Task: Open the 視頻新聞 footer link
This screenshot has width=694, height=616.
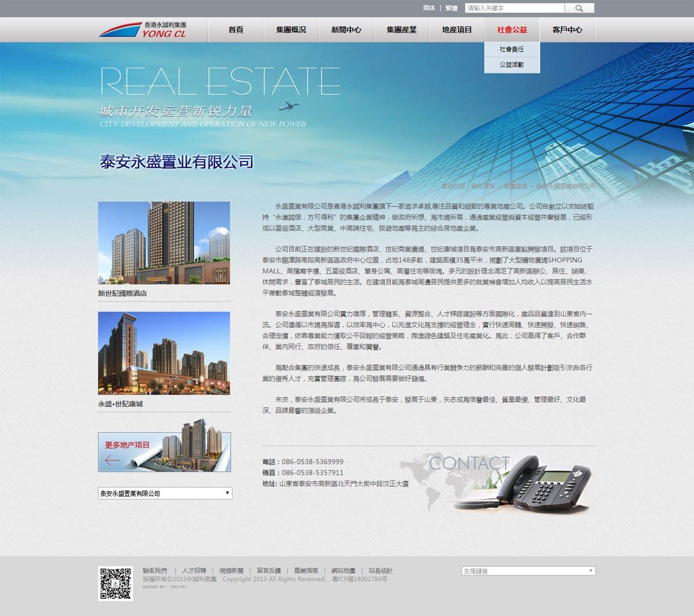Action: [231, 570]
